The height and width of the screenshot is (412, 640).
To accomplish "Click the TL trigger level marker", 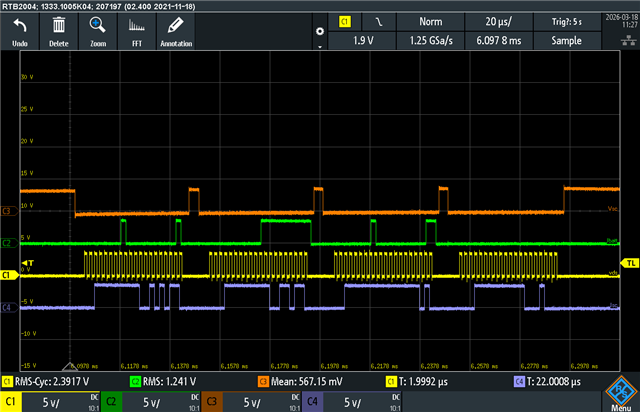I will (630, 263).
